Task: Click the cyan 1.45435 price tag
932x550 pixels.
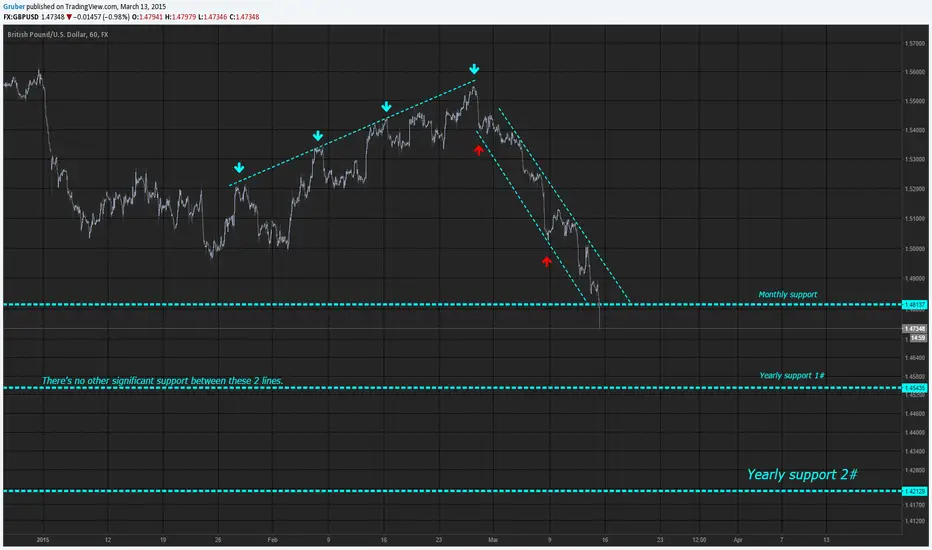Action: tap(914, 388)
